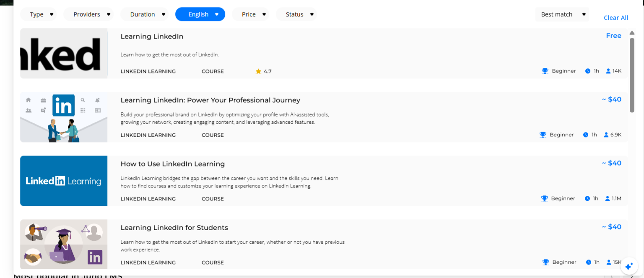The width and height of the screenshot is (644, 278).
Task: Open the Learning LinkedIn course title
Action: (x=152, y=36)
